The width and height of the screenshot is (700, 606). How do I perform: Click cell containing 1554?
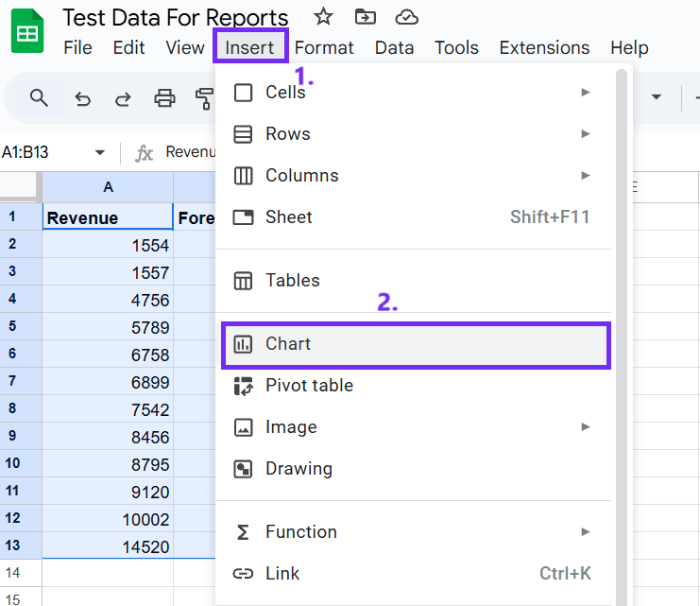(108, 245)
